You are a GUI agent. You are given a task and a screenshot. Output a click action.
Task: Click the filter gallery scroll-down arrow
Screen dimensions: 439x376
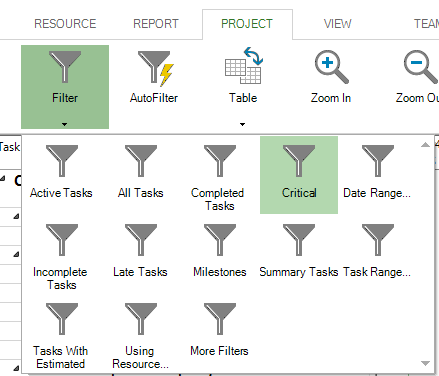point(425,363)
